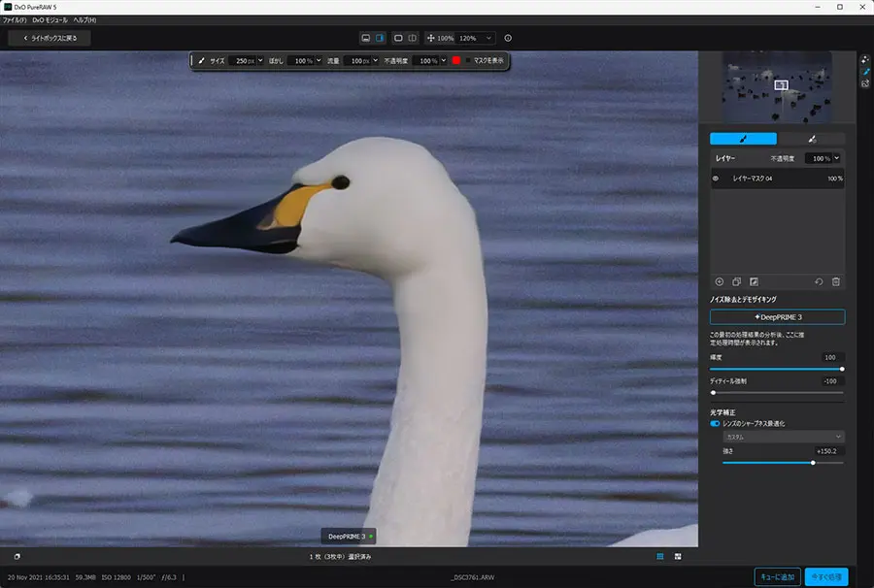Reset the layer mask with undo icon
874x588 pixels.
point(819,281)
